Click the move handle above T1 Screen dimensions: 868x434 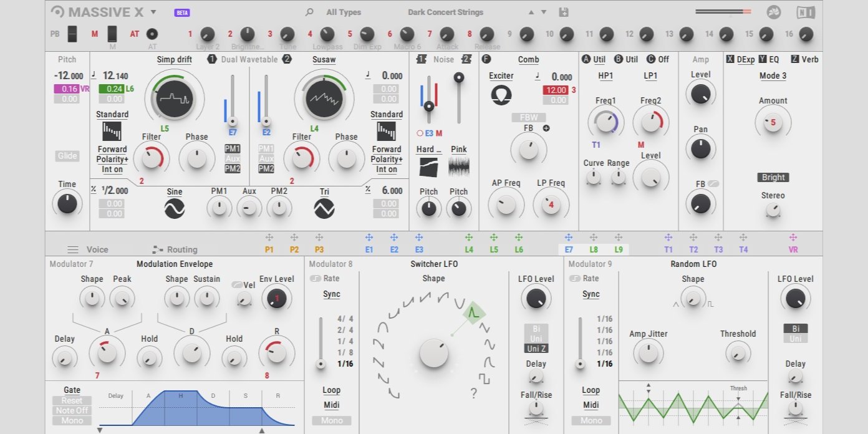pos(668,238)
